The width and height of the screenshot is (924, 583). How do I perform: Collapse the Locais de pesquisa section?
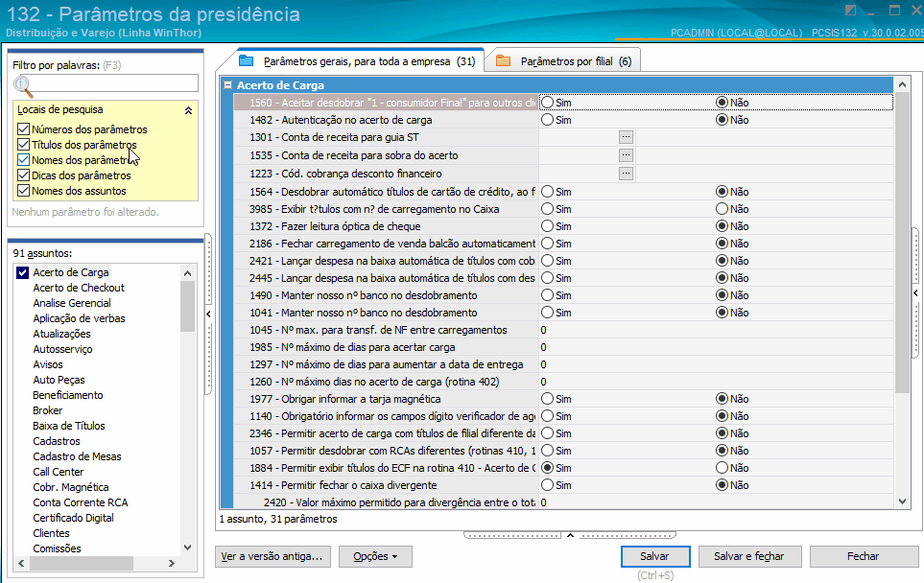pos(188,110)
